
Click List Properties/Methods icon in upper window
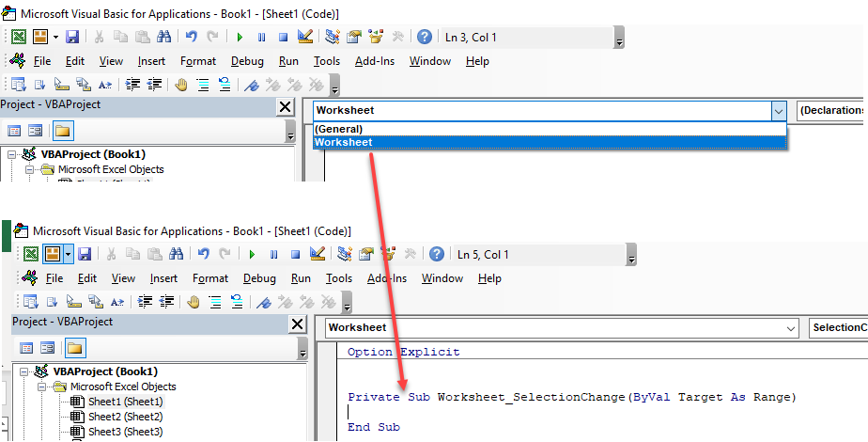coord(19,85)
